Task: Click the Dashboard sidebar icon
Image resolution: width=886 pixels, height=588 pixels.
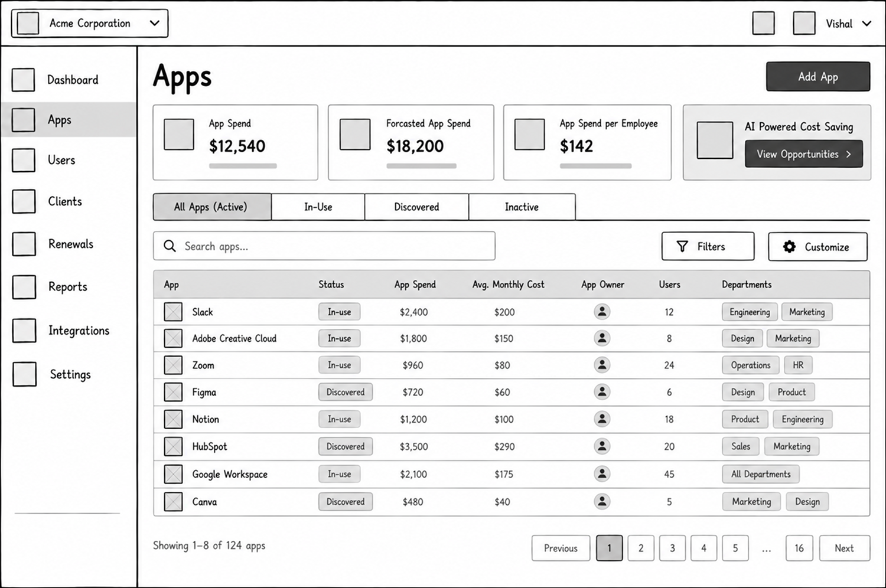Action: (x=24, y=80)
